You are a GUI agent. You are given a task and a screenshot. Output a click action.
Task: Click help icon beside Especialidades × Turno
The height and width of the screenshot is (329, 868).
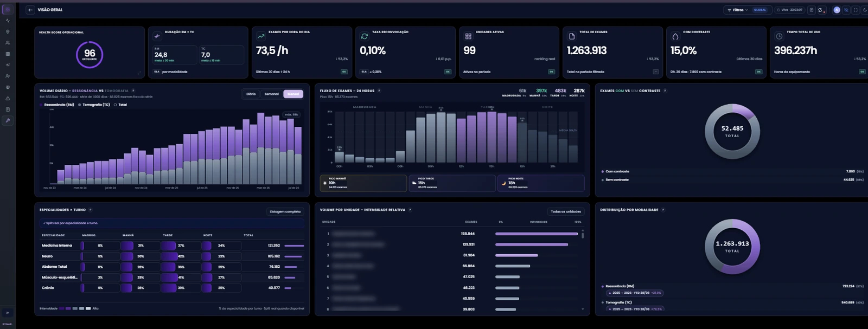(x=90, y=210)
